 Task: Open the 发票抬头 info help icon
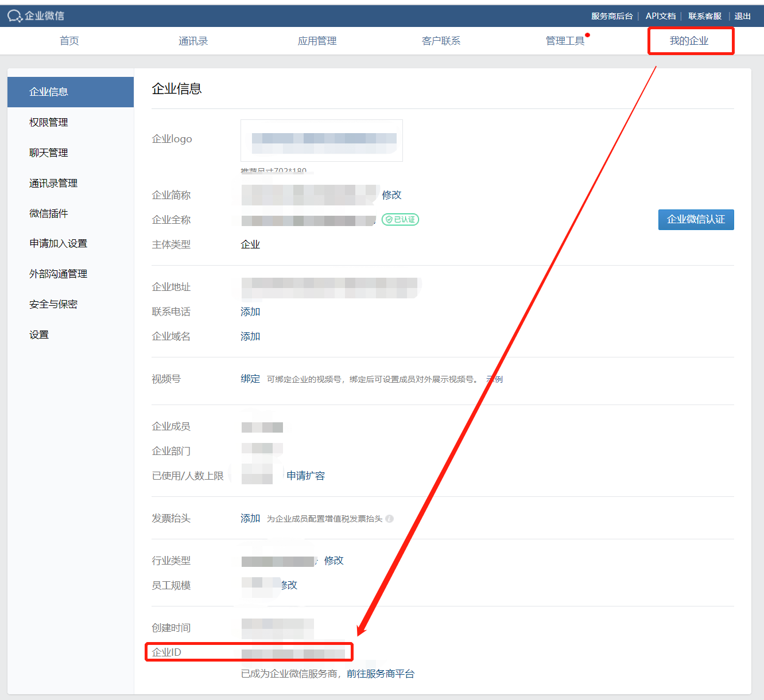(390, 519)
